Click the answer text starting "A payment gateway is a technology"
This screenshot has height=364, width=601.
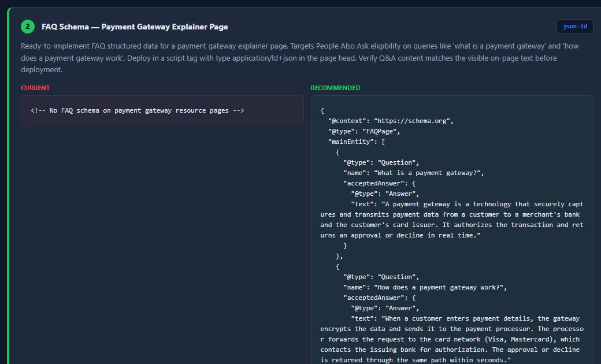(452, 220)
